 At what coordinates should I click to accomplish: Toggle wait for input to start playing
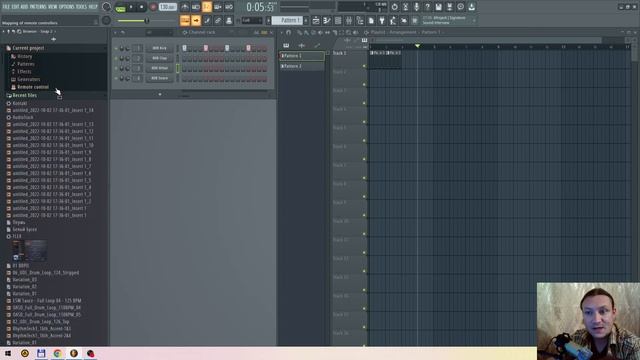point(196,7)
